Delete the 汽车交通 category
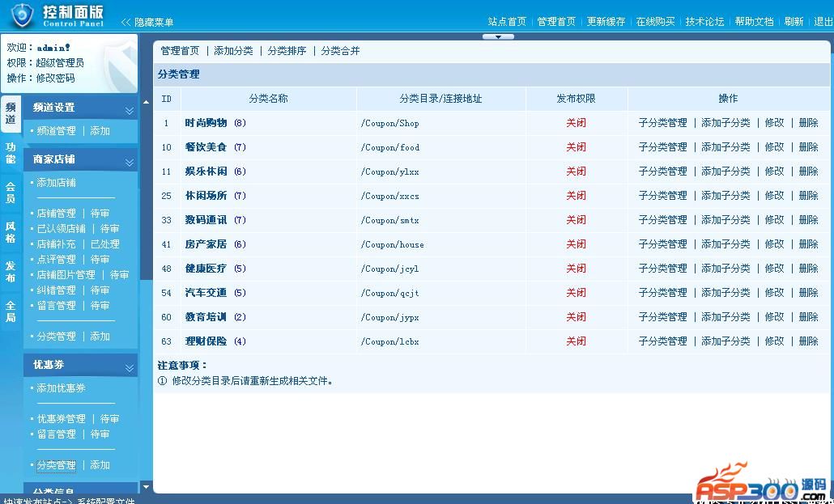834x504 pixels. (x=808, y=293)
